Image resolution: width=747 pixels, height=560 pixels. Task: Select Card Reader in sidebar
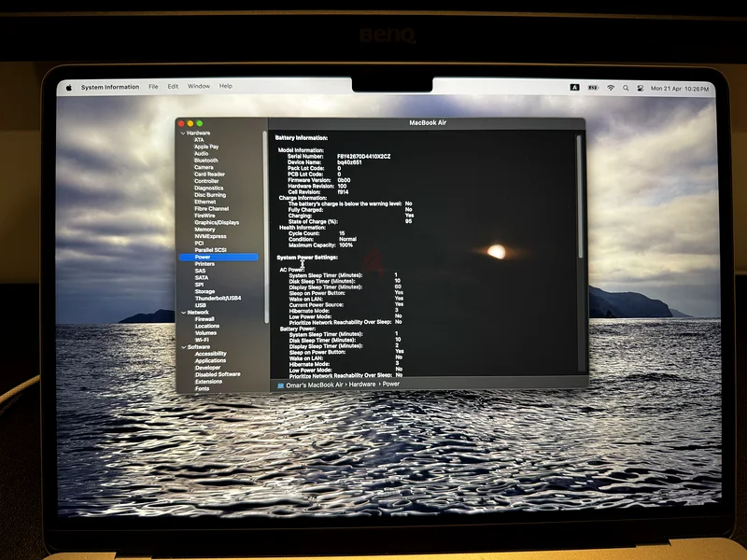click(x=209, y=175)
